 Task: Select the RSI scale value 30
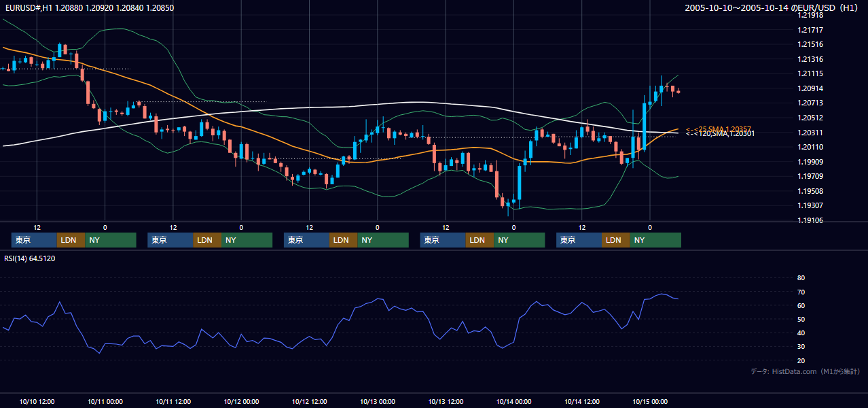(x=801, y=347)
